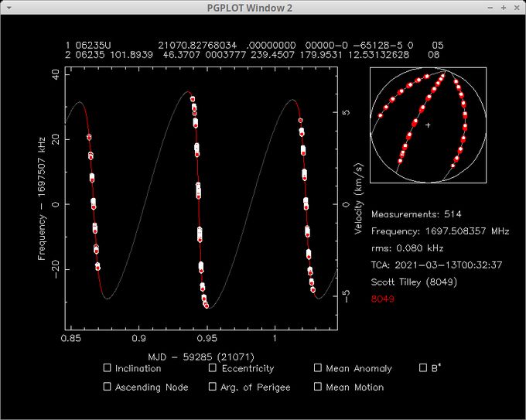Image resolution: width=526 pixels, height=420 pixels.
Task: Close the PGPLOT Window 2
Action: pyautogui.click(x=517, y=8)
